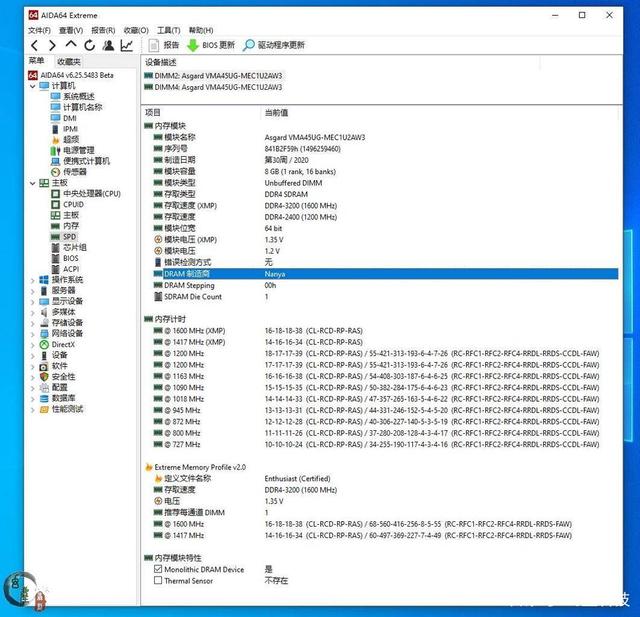Switch to the 收藏夹 tab

coord(69,62)
